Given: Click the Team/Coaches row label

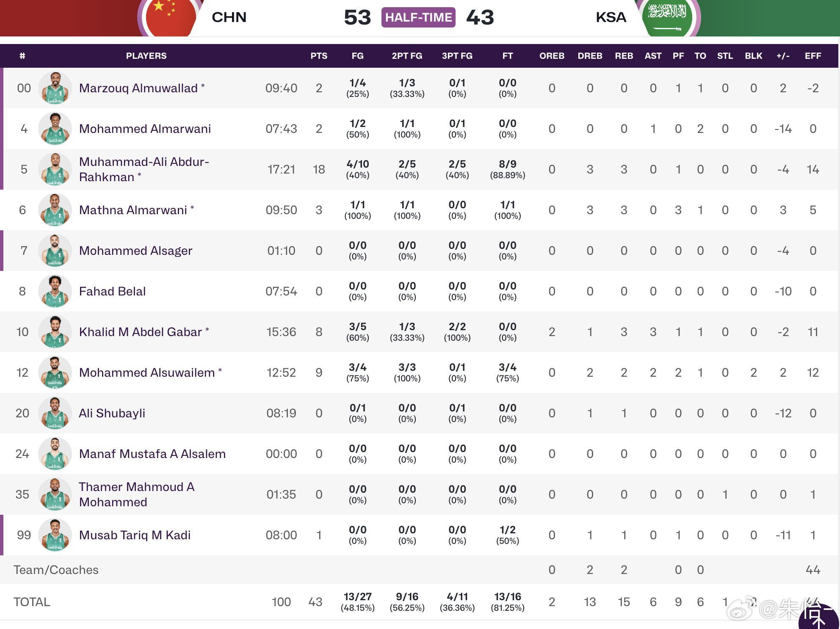Looking at the screenshot, I should coord(56,570).
